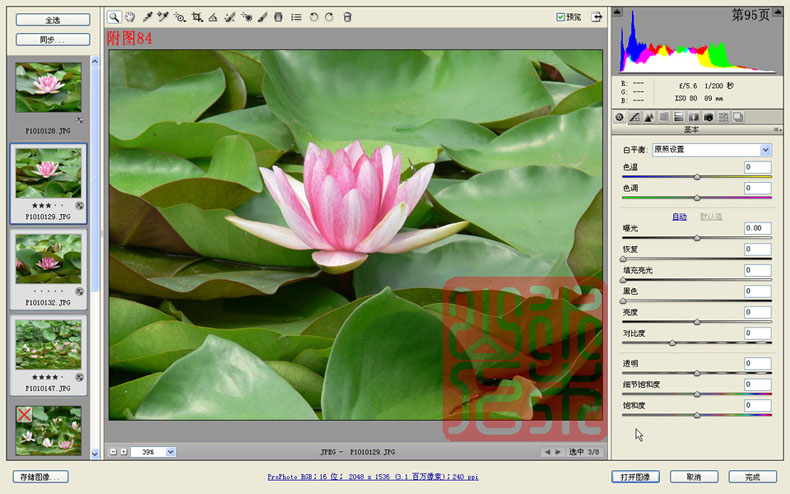Open the 39% zoom level dropdown

pyautogui.click(x=171, y=452)
